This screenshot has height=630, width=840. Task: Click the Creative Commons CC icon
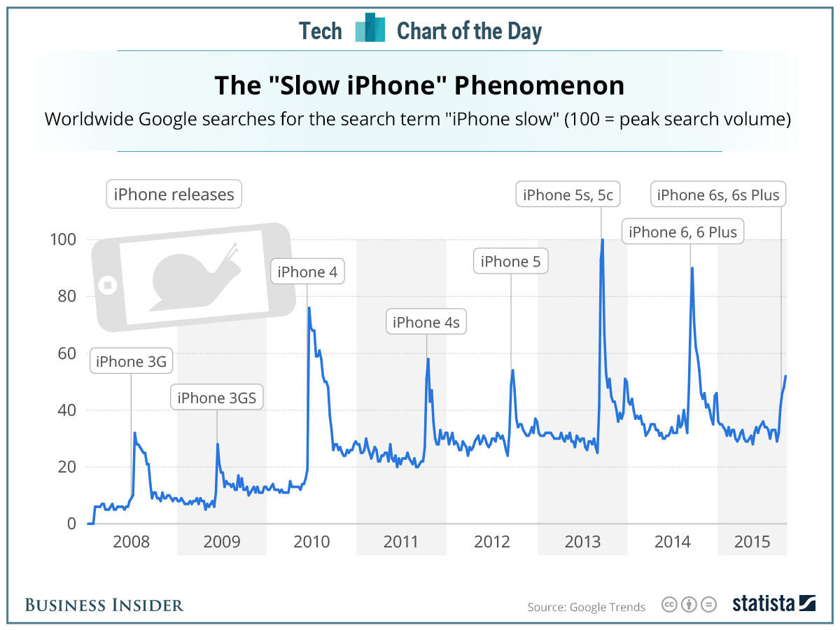[670, 605]
